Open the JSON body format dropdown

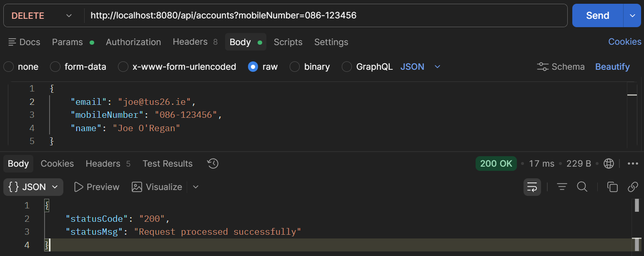(x=420, y=67)
